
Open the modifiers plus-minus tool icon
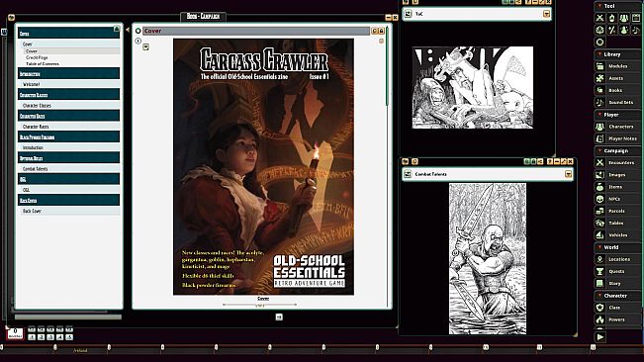(612, 30)
